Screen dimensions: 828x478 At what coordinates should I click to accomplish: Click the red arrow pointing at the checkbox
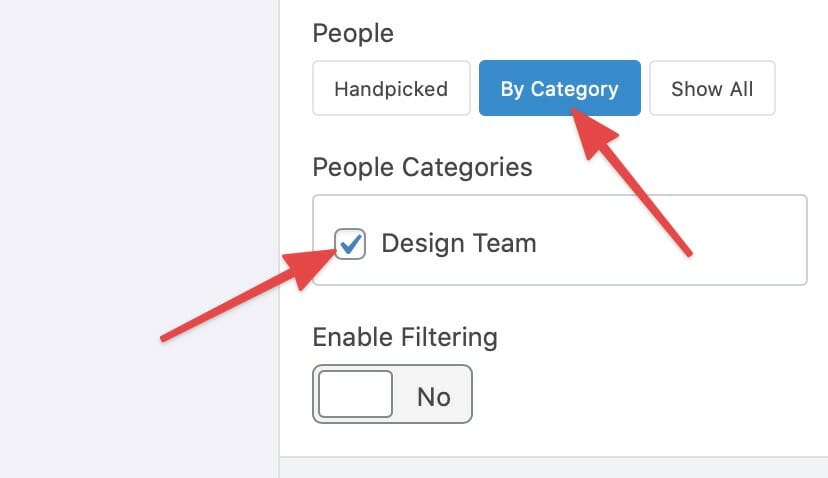pyautogui.click(x=248, y=295)
